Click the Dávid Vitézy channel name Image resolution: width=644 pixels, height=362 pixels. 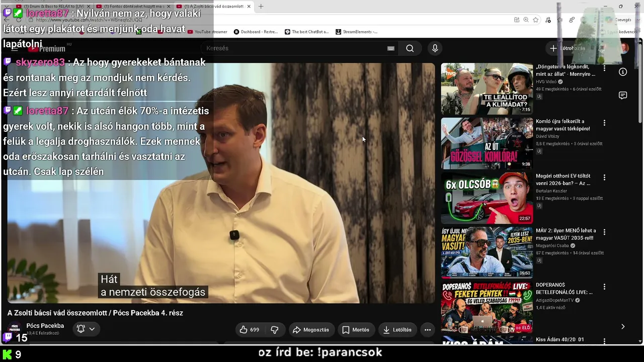(547, 136)
